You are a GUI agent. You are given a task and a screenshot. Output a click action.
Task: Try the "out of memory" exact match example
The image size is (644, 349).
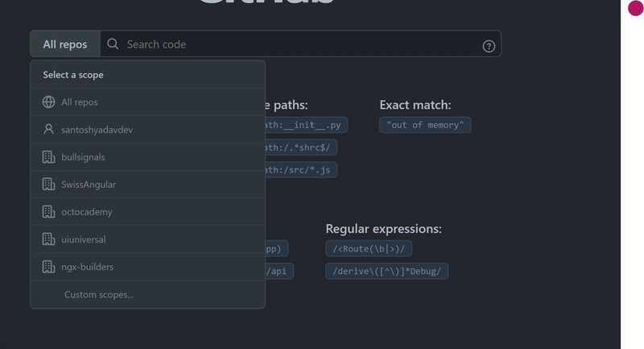click(425, 125)
